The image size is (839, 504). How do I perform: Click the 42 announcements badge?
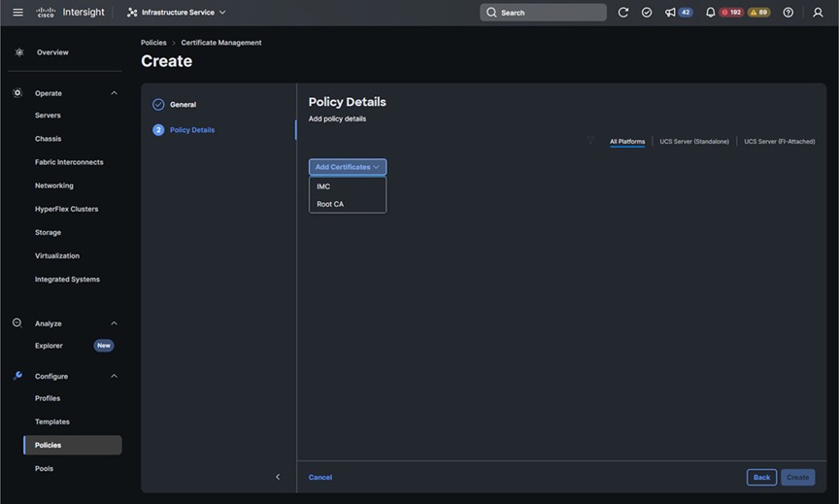686,13
